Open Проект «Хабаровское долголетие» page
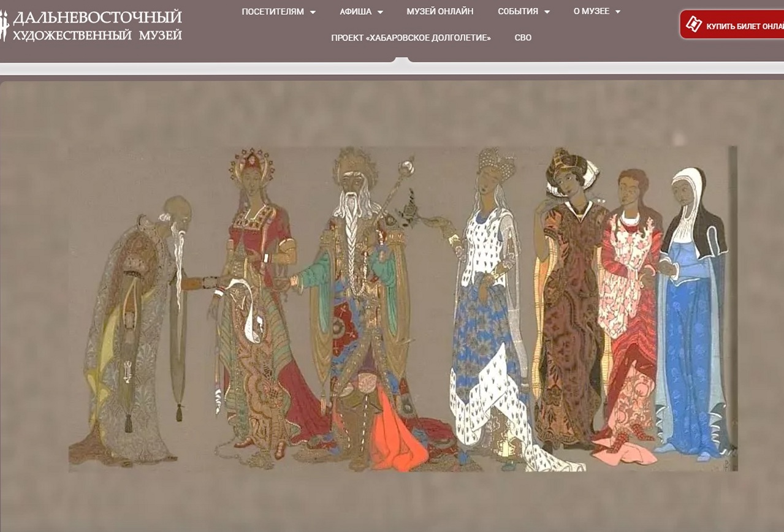The width and height of the screenshot is (784, 532). [x=411, y=38]
